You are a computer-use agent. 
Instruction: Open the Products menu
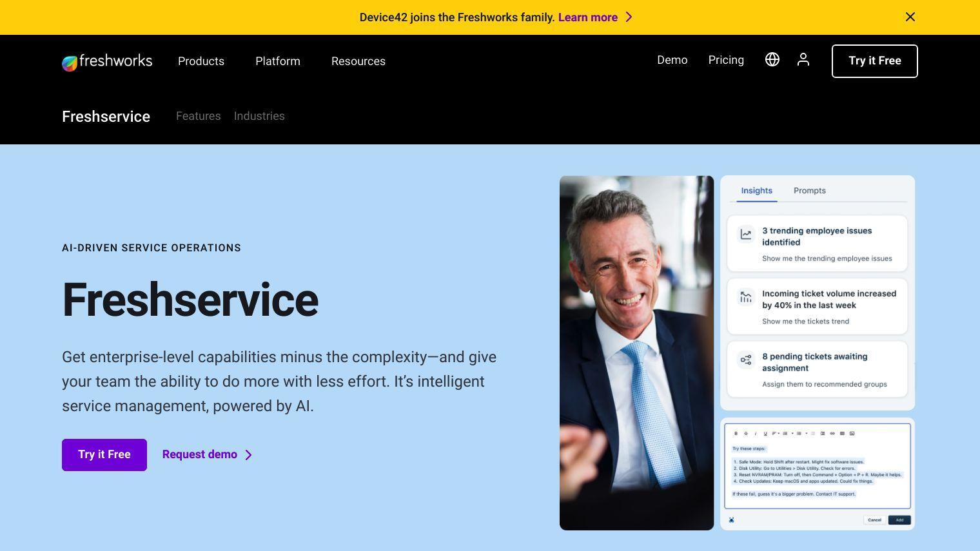(x=201, y=61)
